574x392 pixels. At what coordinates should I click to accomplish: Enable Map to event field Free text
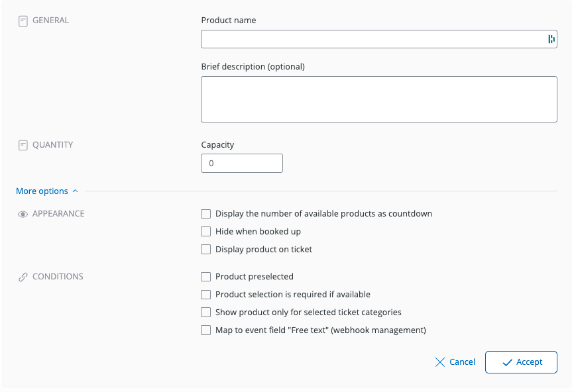tap(206, 330)
